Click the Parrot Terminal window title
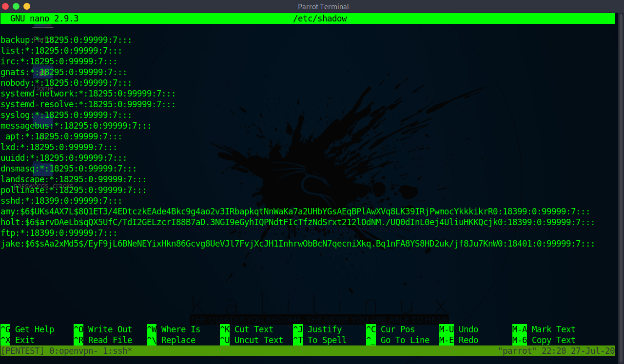 pos(323,7)
